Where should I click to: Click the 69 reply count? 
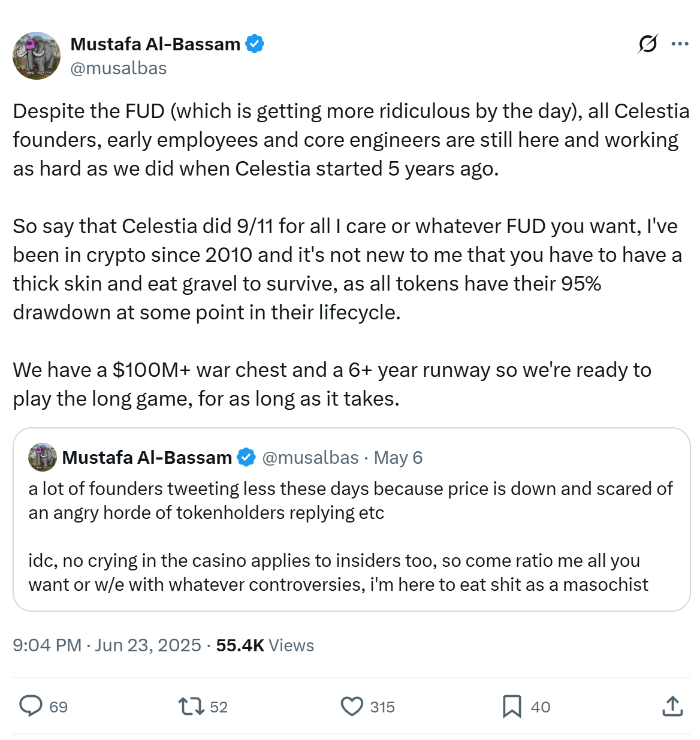click(x=58, y=706)
